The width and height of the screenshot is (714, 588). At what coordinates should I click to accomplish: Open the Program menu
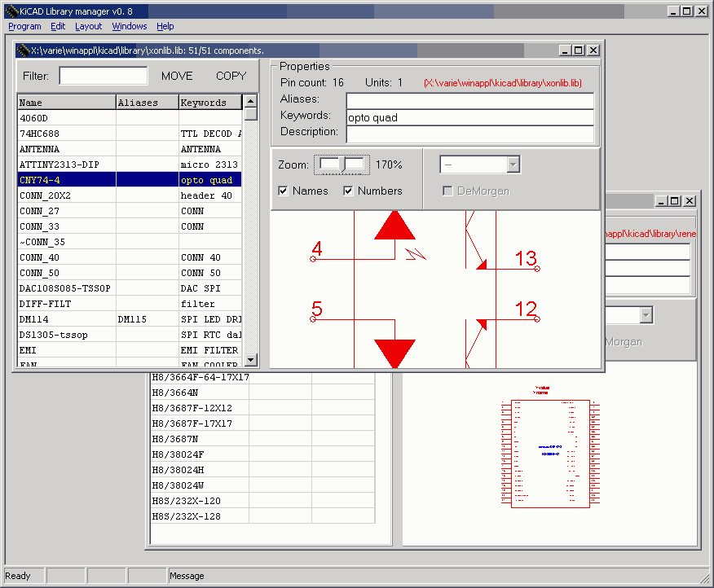pyautogui.click(x=24, y=26)
